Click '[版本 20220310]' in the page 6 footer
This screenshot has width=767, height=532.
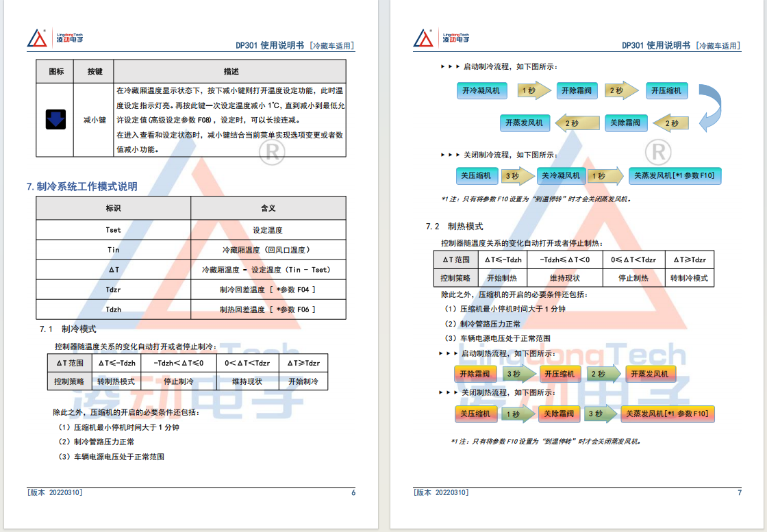[x=55, y=492]
